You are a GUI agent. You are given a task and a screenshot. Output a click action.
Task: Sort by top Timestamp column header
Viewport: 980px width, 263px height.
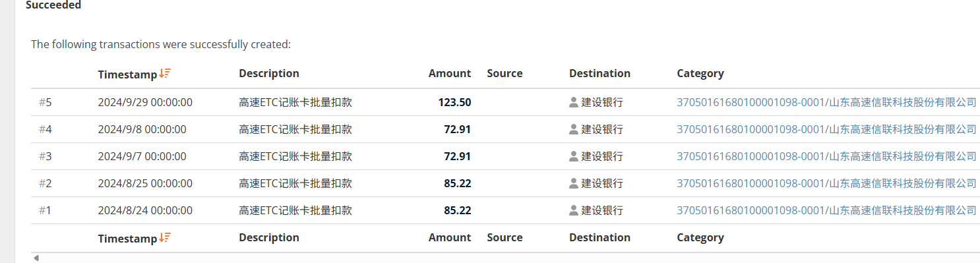click(x=127, y=74)
